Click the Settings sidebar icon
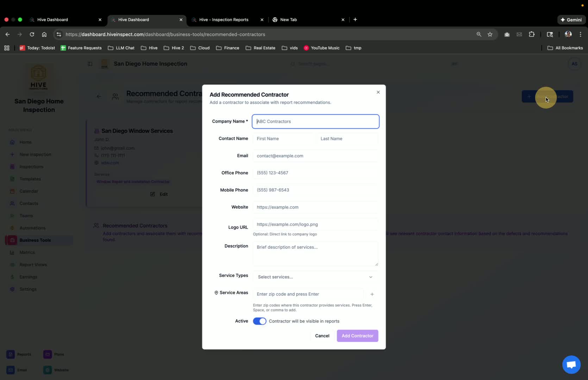The height and width of the screenshot is (380, 588). [12, 289]
